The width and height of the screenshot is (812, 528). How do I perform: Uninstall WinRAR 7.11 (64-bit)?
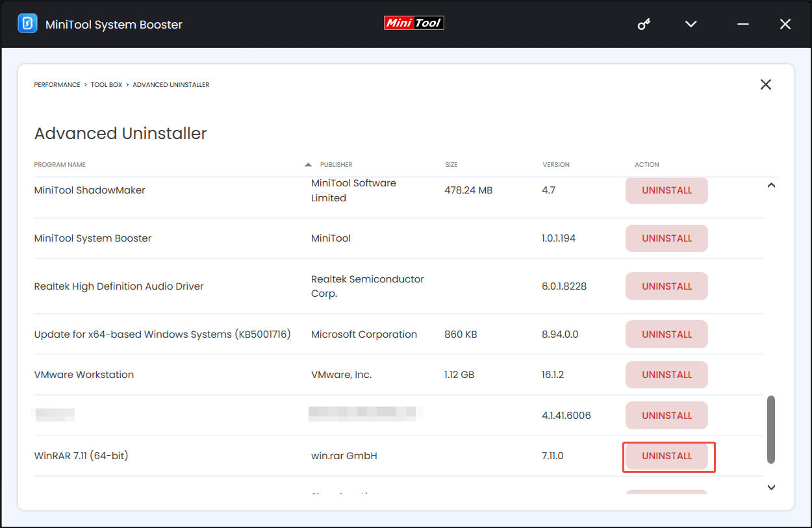[x=666, y=456]
